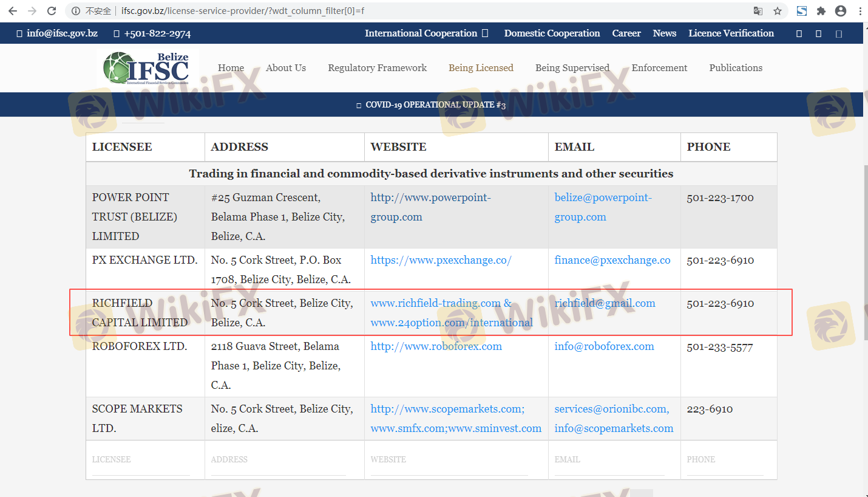
Task: Bookmark this page with star icon
Action: (778, 11)
